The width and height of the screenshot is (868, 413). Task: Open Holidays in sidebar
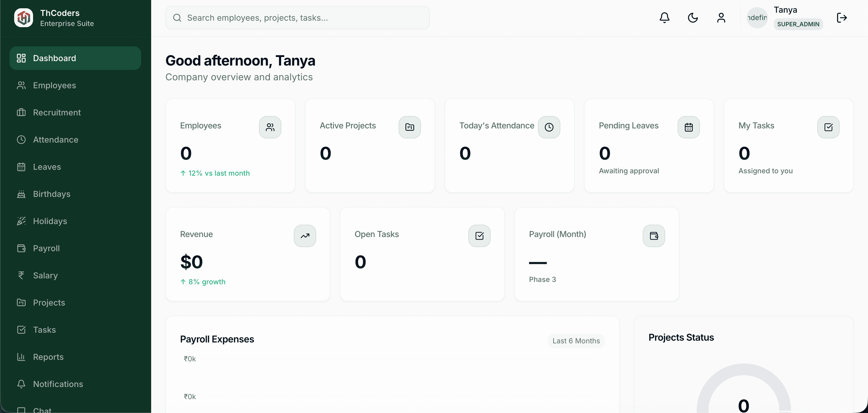75,221
